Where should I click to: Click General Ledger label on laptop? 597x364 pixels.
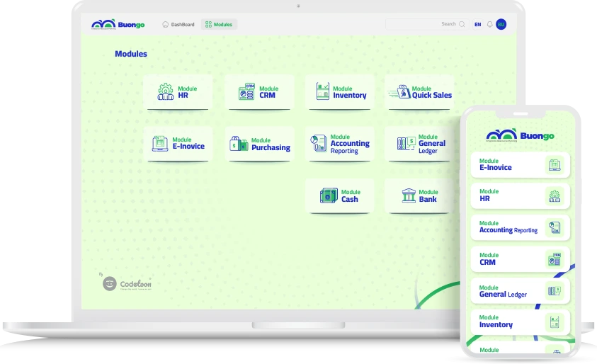432,147
